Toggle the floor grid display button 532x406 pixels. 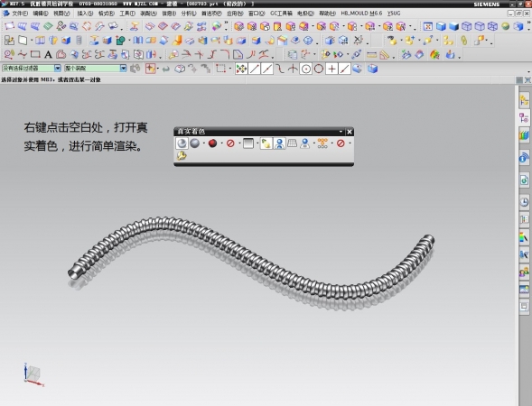[x=292, y=143]
